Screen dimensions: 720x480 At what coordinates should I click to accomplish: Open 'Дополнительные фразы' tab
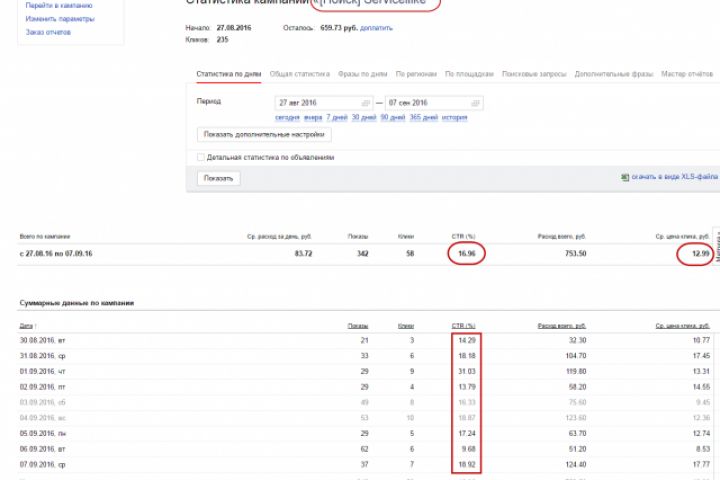pos(613,74)
